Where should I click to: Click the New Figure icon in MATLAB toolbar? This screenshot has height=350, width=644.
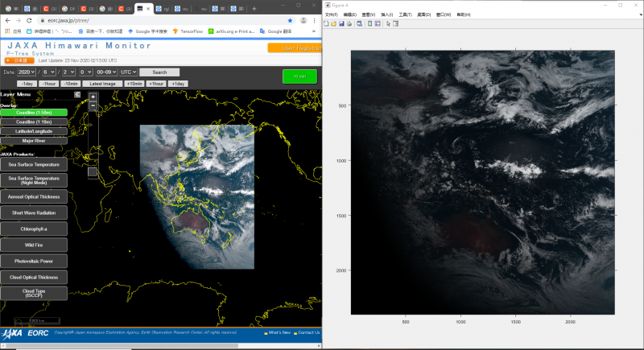coord(325,23)
